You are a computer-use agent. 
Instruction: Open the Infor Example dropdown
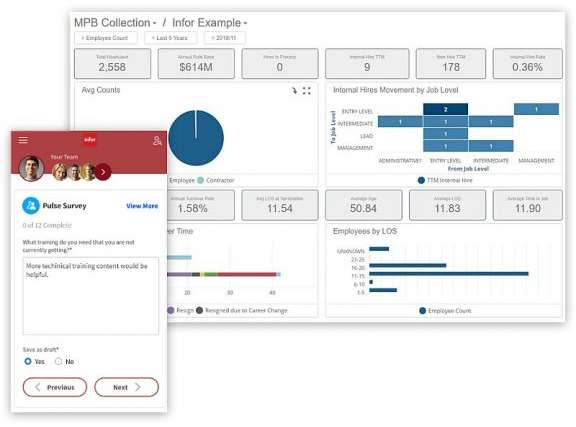pyautogui.click(x=209, y=23)
